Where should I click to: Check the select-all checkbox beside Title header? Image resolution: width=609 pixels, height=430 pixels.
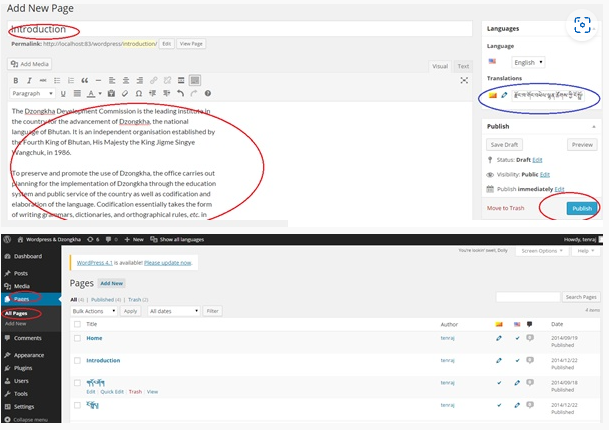pyautogui.click(x=77, y=324)
